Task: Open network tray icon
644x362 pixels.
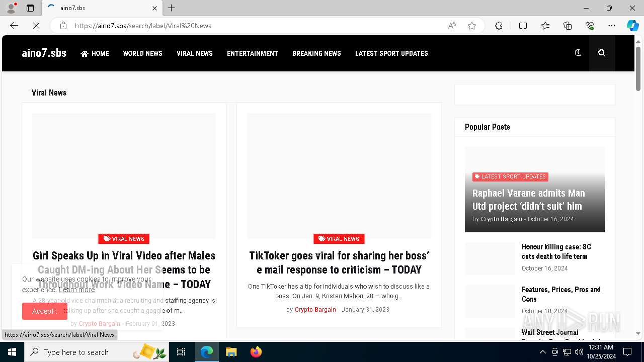Action: [x=567, y=352]
